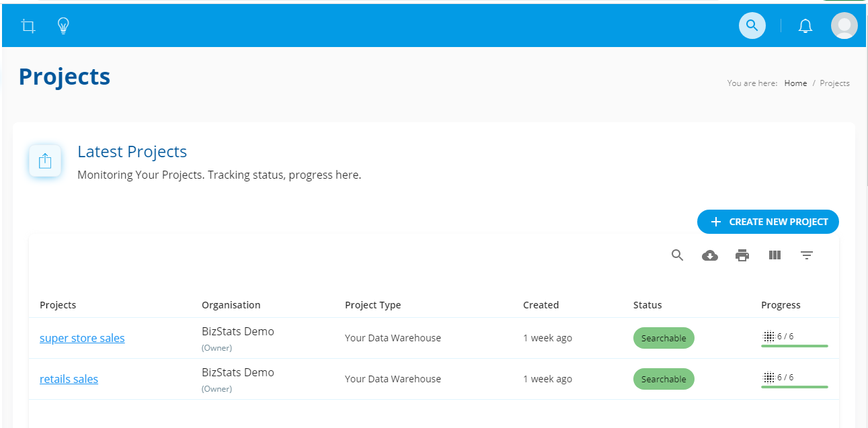Download the projects table via the cloud icon
The width and height of the screenshot is (868, 428).
710,255
